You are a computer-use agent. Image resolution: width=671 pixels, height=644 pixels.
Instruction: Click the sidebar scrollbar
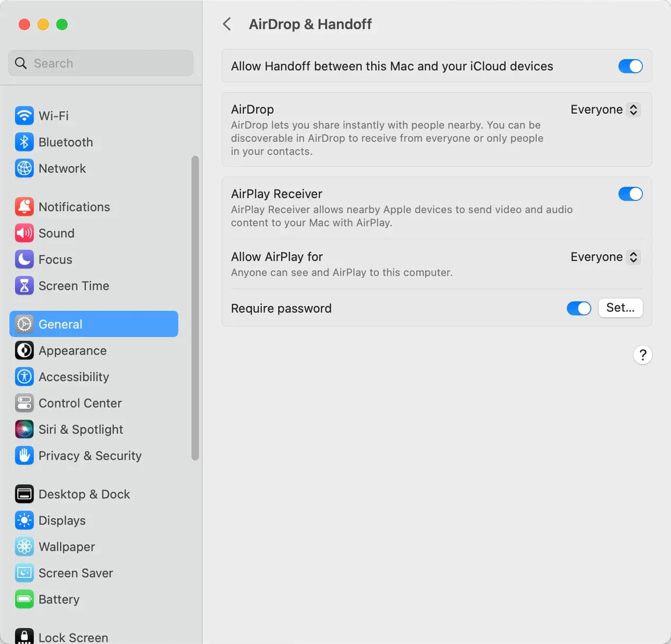pos(195,308)
